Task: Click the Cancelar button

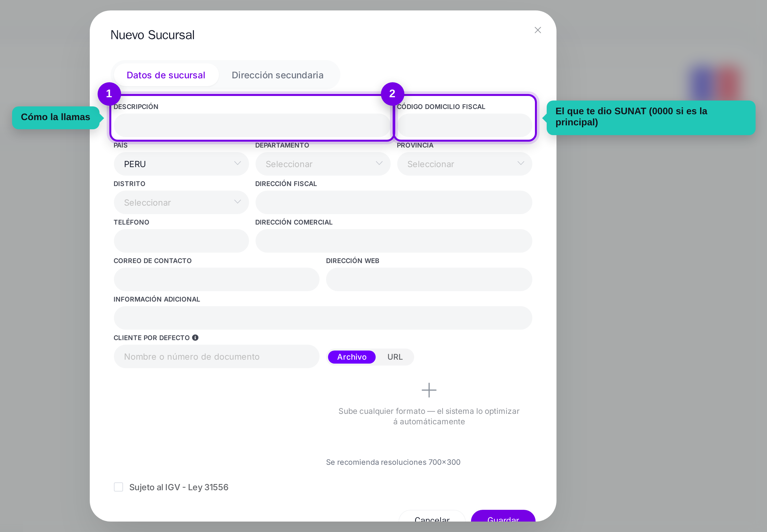Action: click(432, 516)
